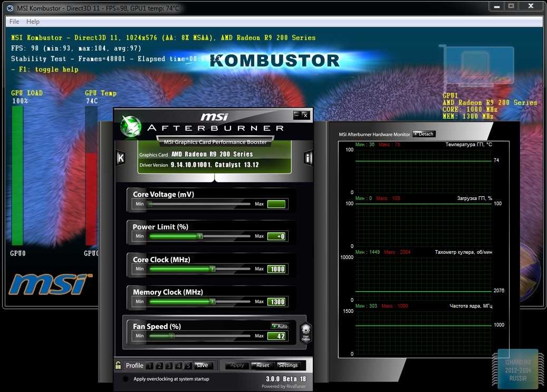547x392 pixels.
Task: Click the Power Limit slider handle
Action: 199,236
